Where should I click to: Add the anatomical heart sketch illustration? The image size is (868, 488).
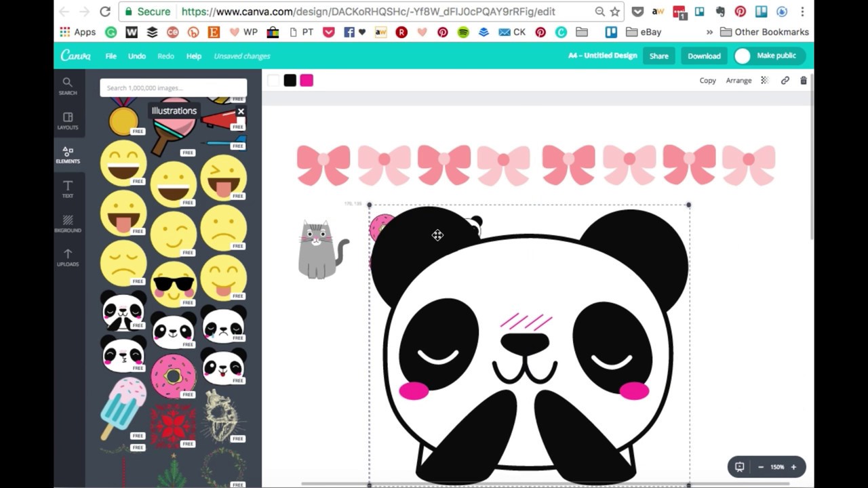point(223,417)
